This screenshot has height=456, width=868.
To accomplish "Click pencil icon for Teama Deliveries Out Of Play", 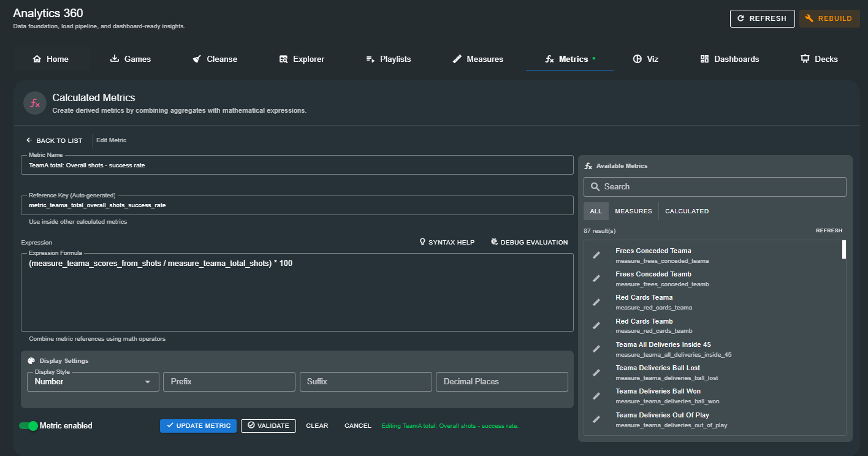I will coord(596,419).
